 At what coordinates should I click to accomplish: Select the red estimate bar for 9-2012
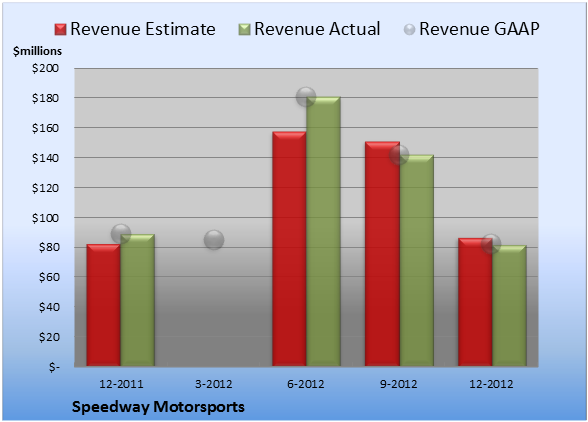(x=382, y=254)
